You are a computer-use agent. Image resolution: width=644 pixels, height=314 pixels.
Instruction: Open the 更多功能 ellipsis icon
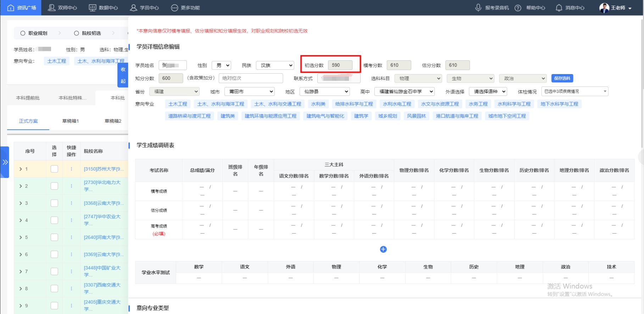pyautogui.click(x=174, y=7)
